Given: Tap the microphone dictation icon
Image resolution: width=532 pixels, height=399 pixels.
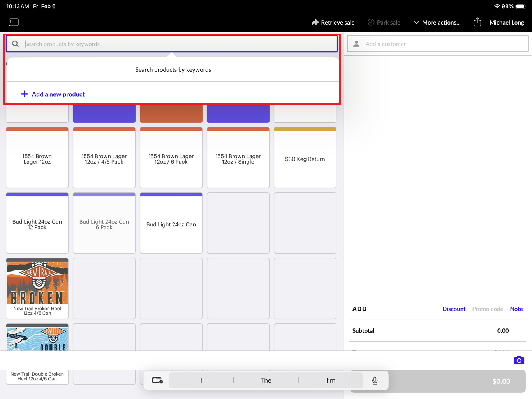Looking at the screenshot, I should [x=375, y=380].
